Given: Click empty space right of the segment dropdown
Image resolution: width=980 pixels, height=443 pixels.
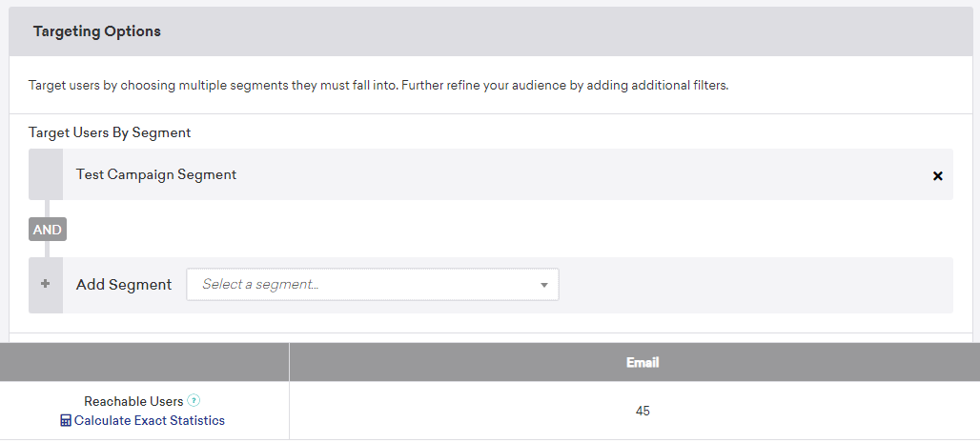Looking at the screenshot, I should tap(753, 285).
